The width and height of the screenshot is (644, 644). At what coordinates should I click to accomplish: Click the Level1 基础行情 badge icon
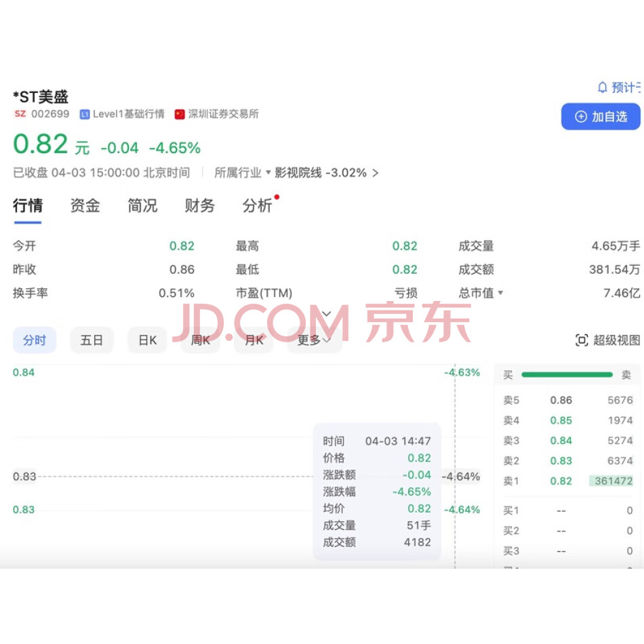(85, 115)
